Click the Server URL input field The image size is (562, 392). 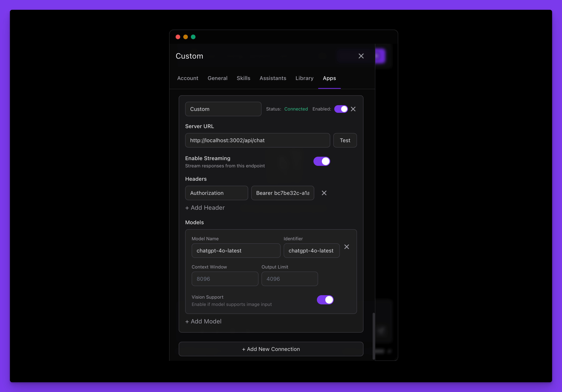pyautogui.click(x=257, y=140)
